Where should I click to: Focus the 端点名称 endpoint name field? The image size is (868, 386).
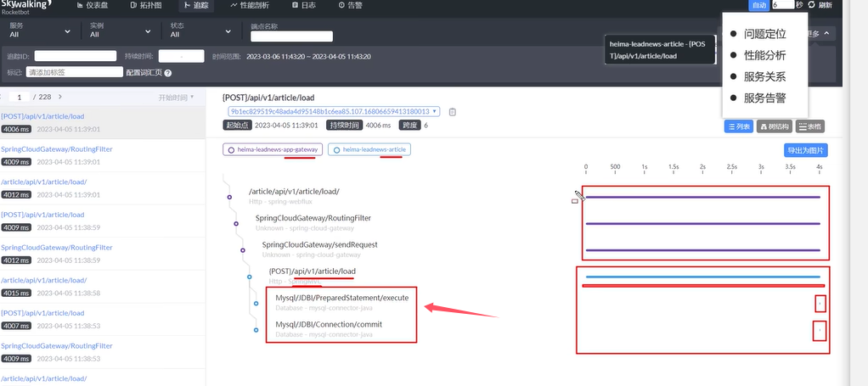291,36
